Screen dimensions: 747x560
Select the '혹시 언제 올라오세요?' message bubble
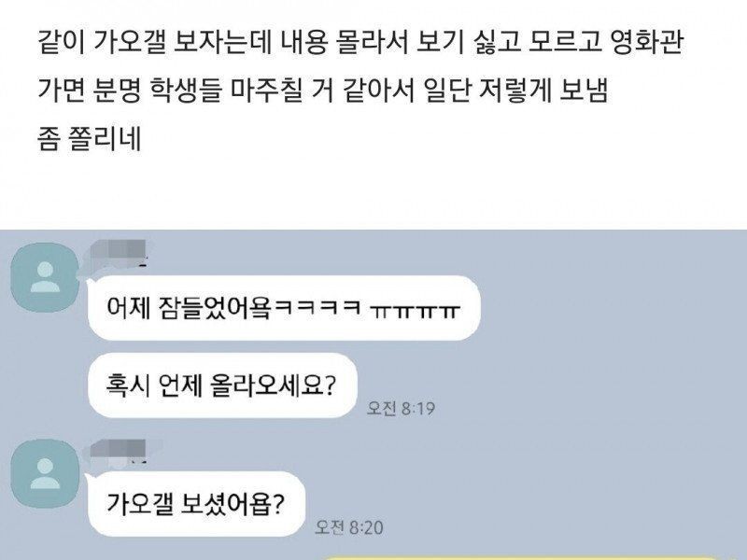coord(222,385)
